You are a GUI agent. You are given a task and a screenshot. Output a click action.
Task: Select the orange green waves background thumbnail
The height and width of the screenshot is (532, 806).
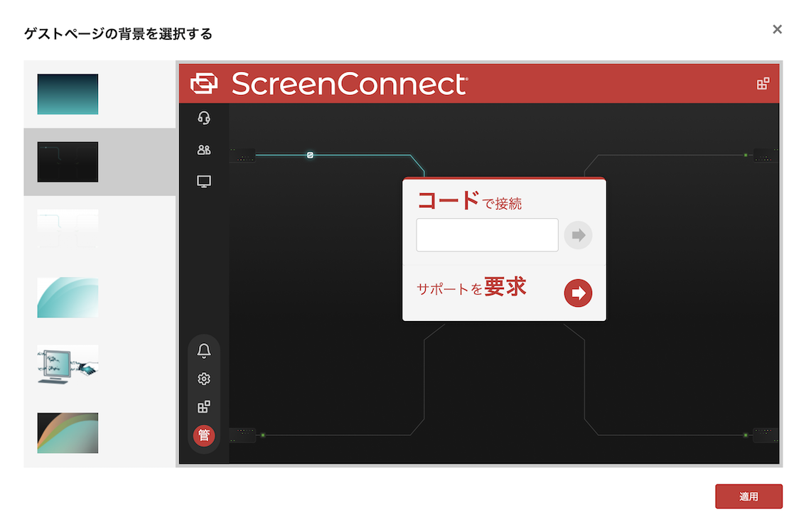pyautogui.click(x=68, y=433)
